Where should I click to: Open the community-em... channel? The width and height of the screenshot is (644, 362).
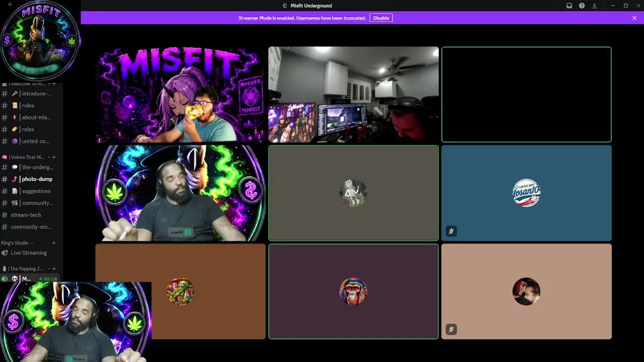(x=31, y=227)
